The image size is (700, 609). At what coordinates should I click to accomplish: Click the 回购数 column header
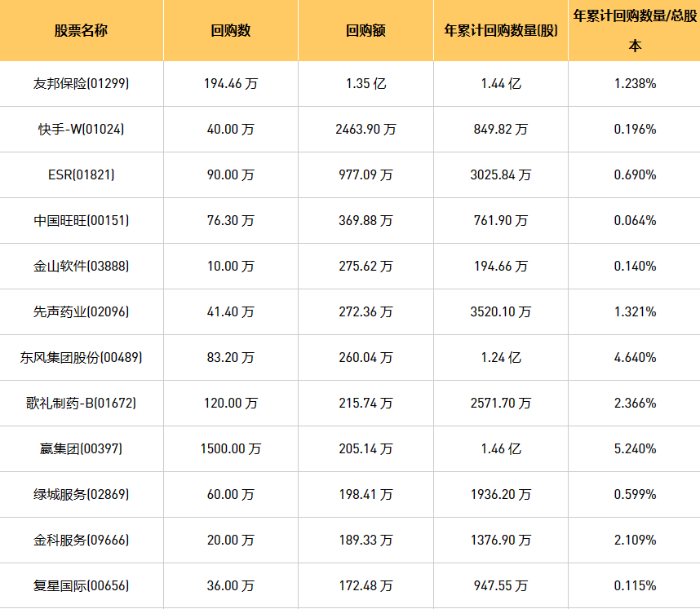[x=231, y=31]
